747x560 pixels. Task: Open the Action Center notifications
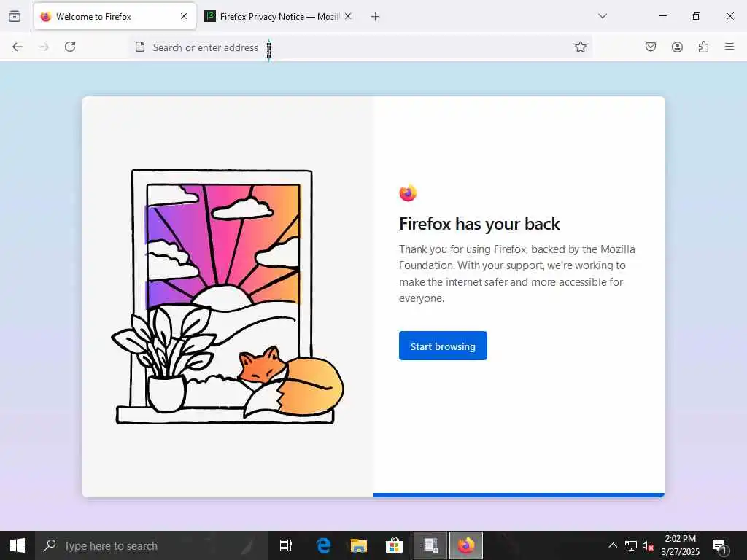pos(720,545)
